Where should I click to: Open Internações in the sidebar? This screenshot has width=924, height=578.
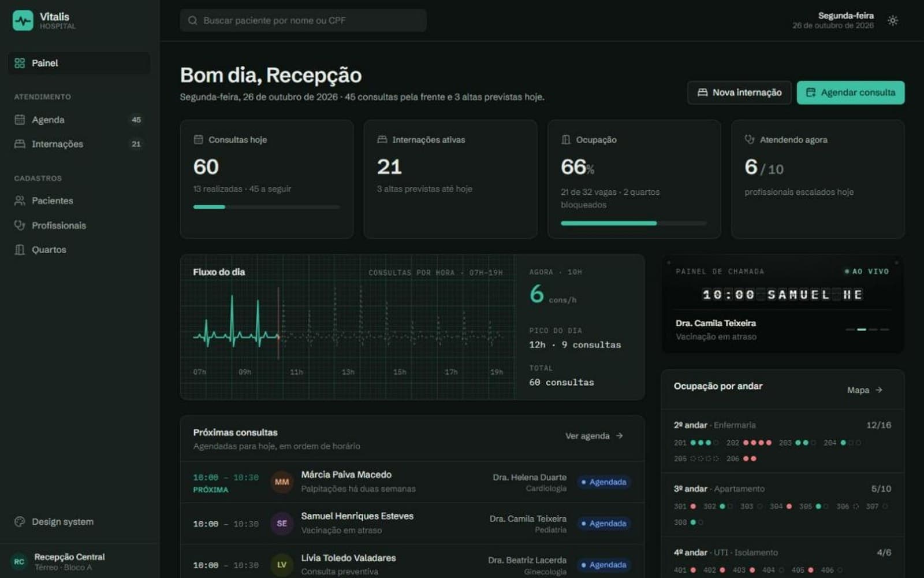point(80,144)
